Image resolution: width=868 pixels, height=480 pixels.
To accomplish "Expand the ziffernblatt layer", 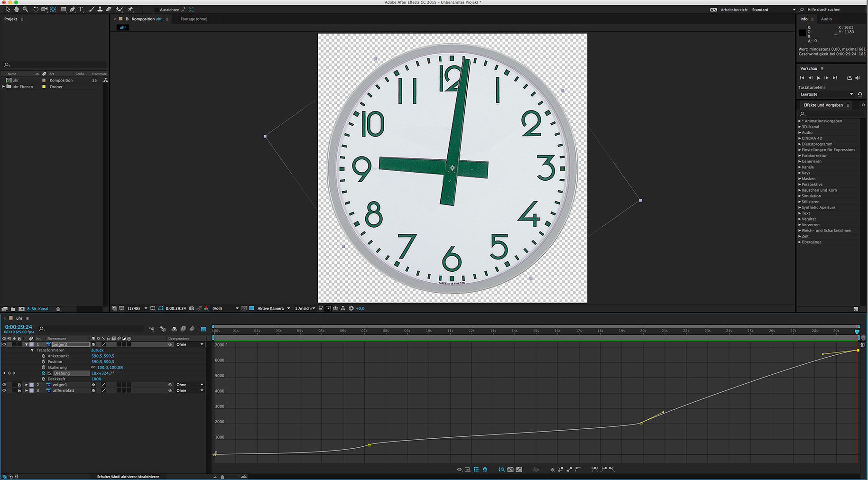I will tap(27, 390).
